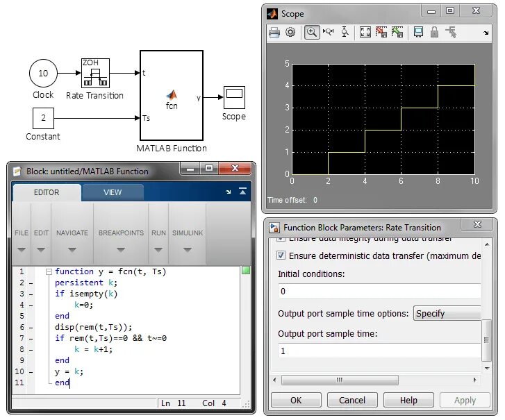Select the MATLAB Function block

point(172,95)
